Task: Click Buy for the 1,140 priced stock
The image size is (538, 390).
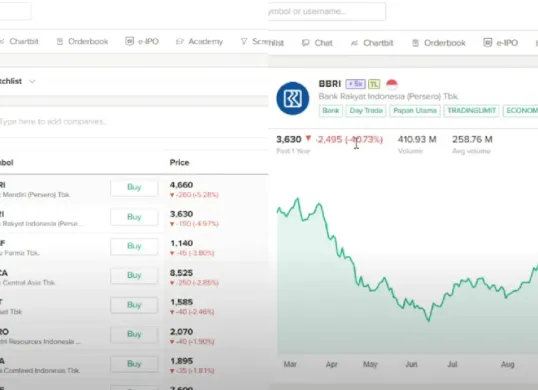Action: point(134,246)
